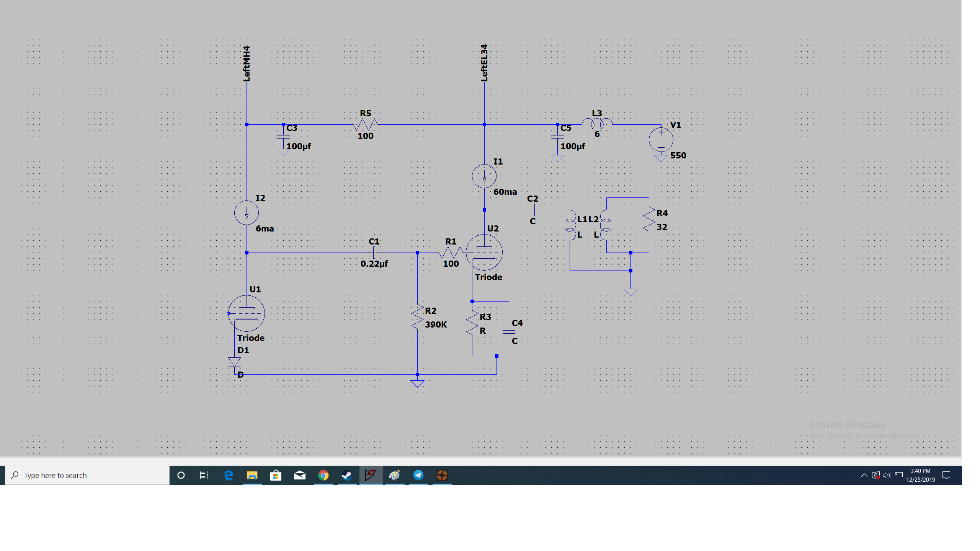980x551 pixels.
Task: Select inductor L3 symbol
Action: coord(597,124)
